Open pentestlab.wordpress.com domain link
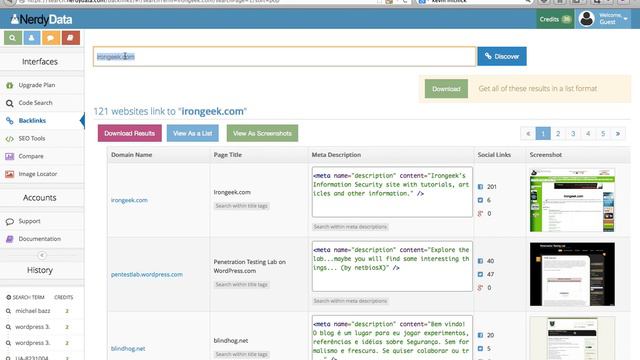 [147, 274]
